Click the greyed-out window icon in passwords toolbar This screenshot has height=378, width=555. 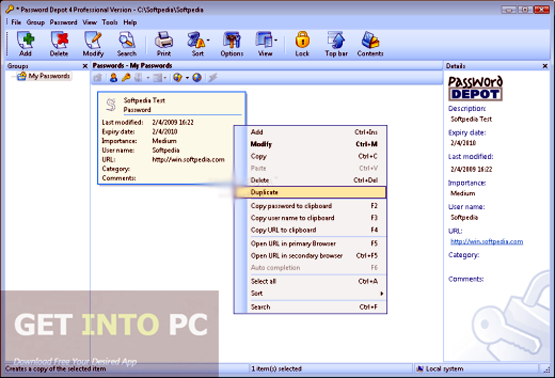point(157,78)
